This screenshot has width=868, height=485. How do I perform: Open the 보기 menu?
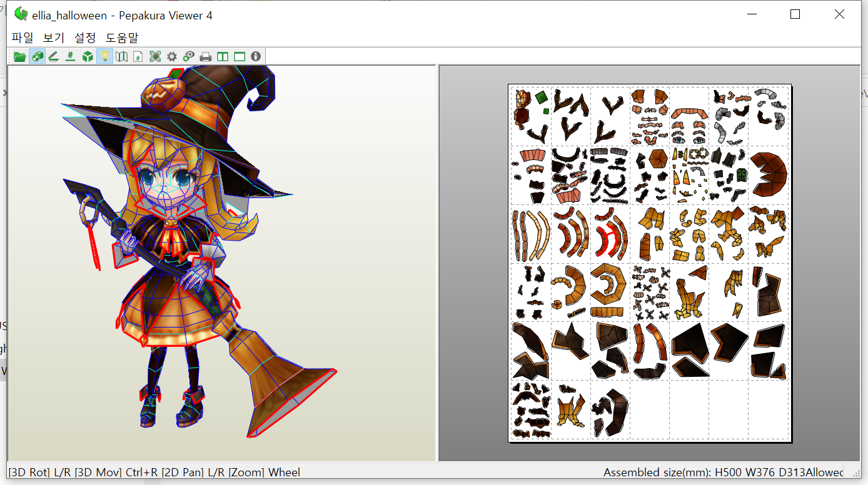tap(54, 37)
